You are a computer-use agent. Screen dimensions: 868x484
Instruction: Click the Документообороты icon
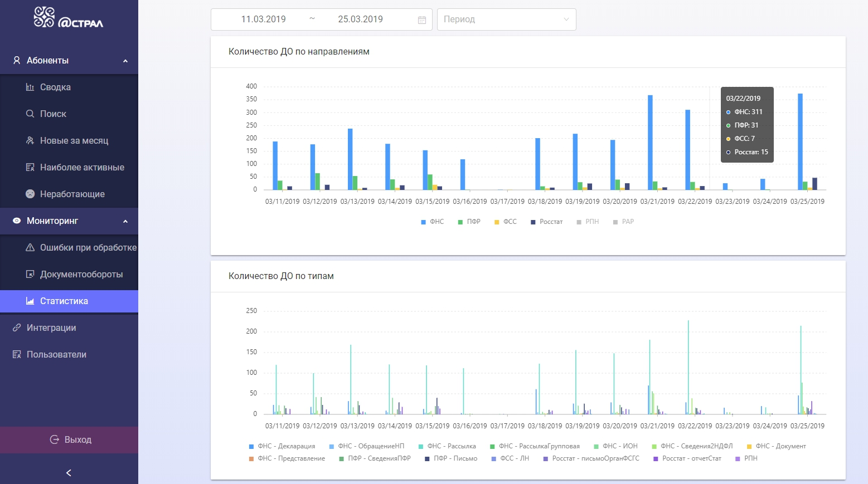click(x=30, y=274)
